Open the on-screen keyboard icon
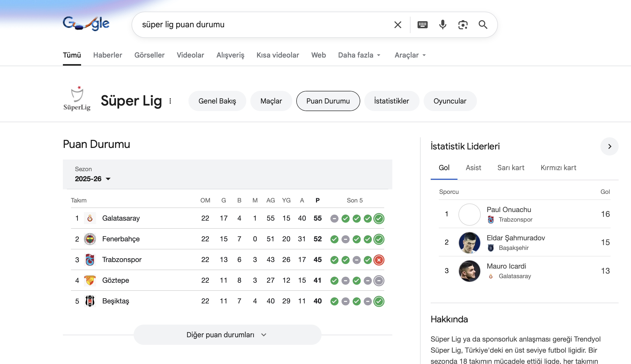 coord(422,25)
